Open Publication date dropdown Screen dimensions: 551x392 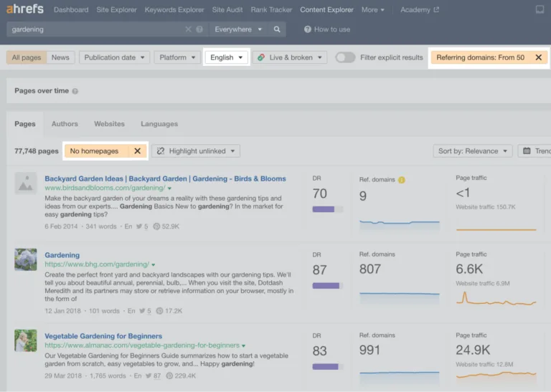(x=115, y=57)
